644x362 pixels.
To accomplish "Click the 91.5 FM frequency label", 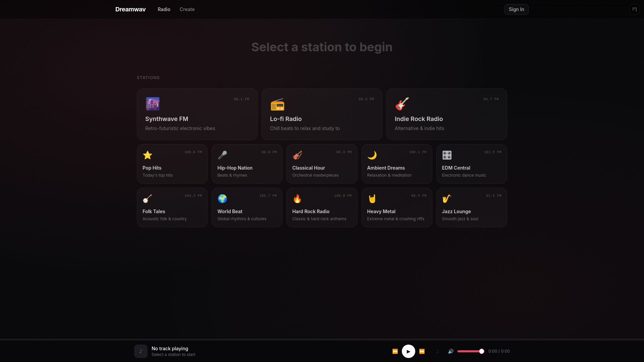I will tap(494, 196).
